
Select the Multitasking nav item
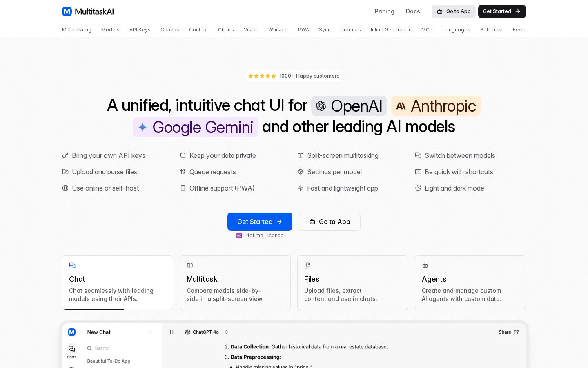77,30
